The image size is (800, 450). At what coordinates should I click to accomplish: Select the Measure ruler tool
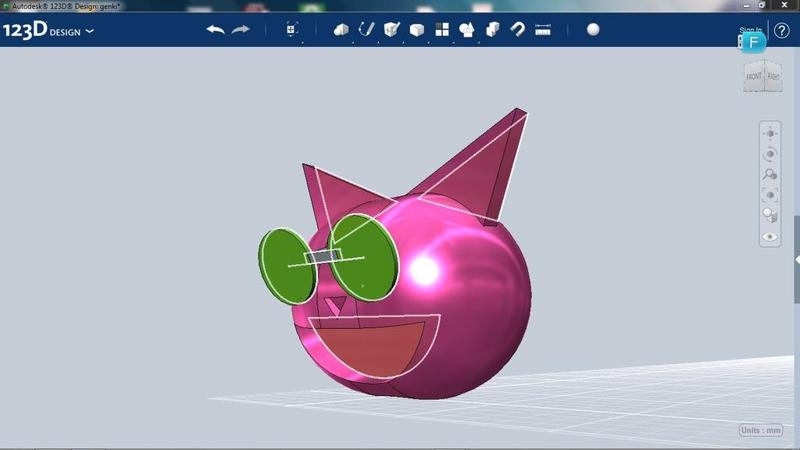click(543, 30)
